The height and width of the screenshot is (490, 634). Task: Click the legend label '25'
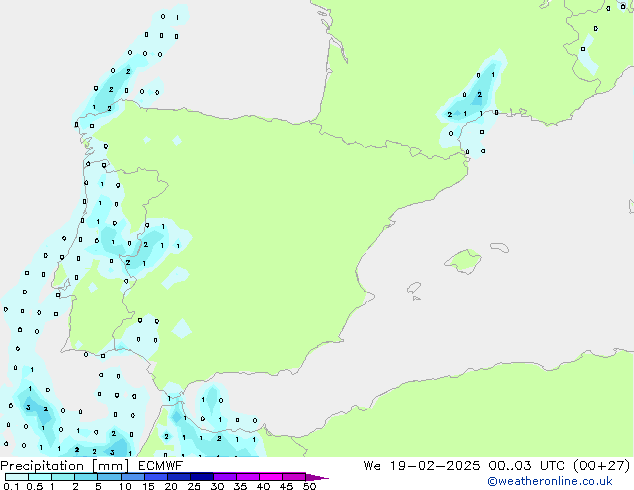(194, 486)
